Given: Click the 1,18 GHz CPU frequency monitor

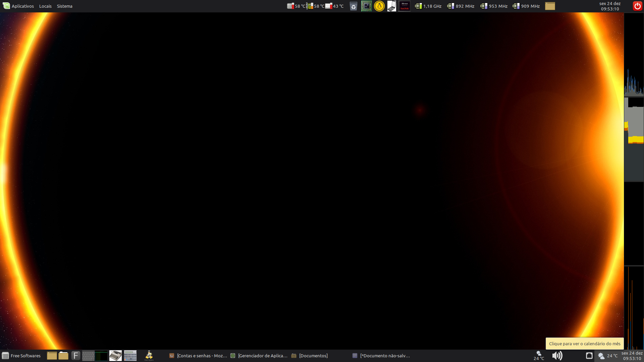Looking at the screenshot, I should [x=428, y=6].
